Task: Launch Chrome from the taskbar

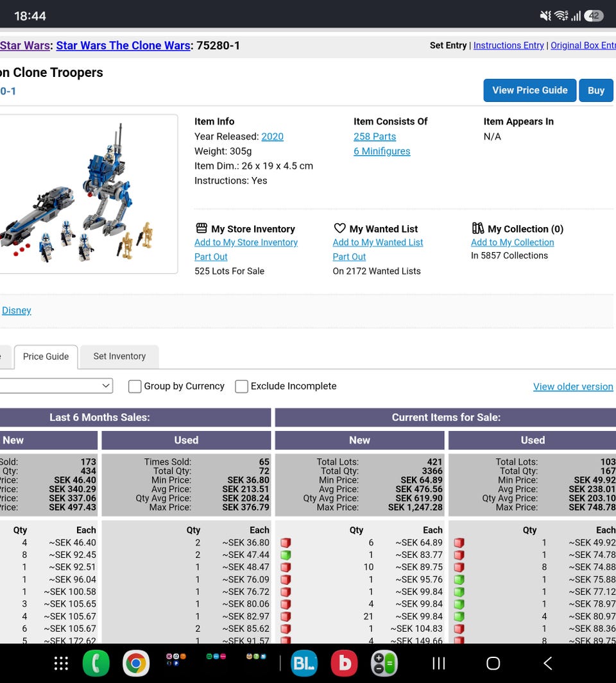Action: click(x=135, y=663)
